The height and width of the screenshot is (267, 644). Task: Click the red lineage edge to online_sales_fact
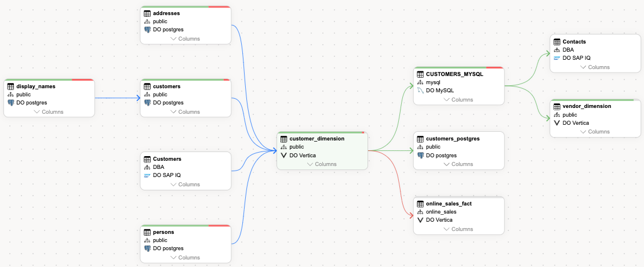(x=400, y=180)
